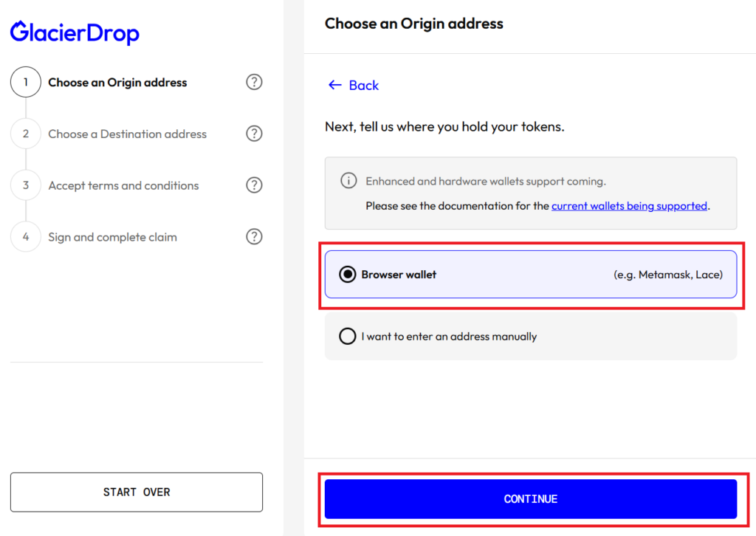Go to step 2 Choose a Destination address
Viewport: 756px width, 536px height.
127,134
